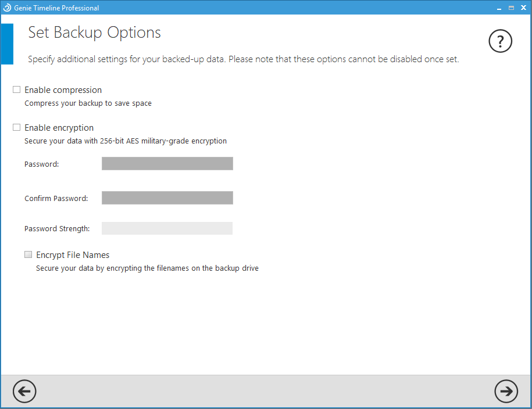Proceed using the right arrow icon
The image size is (532, 409).
(506, 392)
